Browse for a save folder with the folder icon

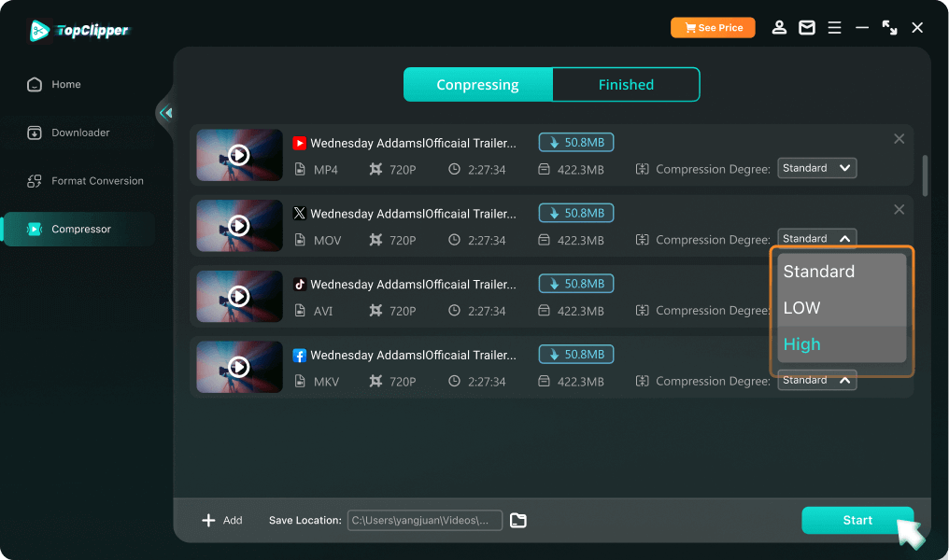point(518,520)
